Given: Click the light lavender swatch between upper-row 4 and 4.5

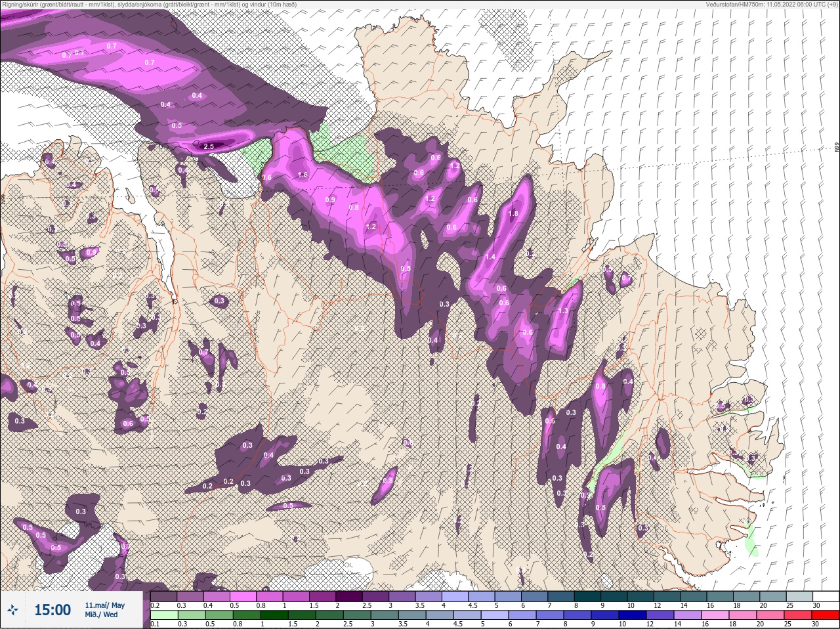Looking at the screenshot, I should pyautogui.click(x=455, y=596).
